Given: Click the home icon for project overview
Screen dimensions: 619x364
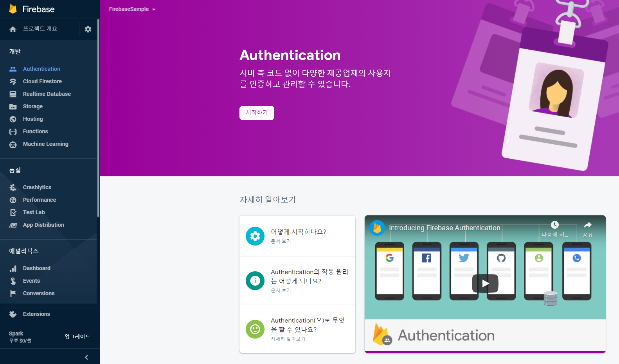Looking at the screenshot, I should click(13, 29).
